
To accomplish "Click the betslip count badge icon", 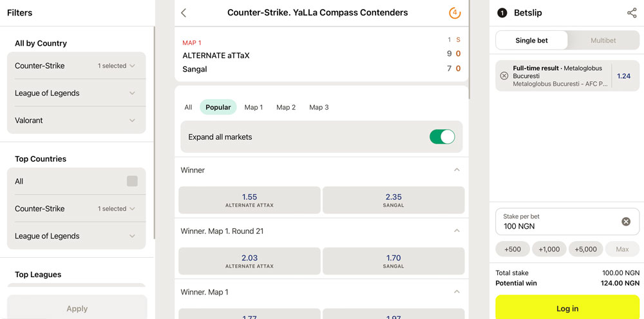I will 502,13.
